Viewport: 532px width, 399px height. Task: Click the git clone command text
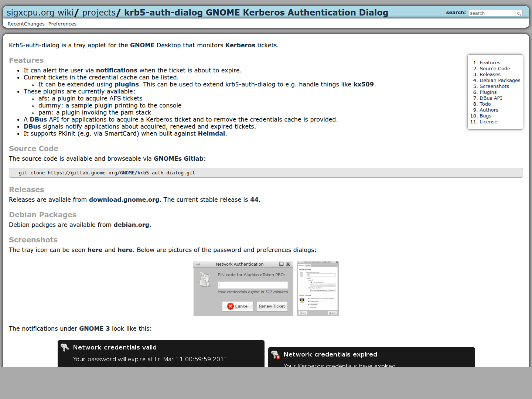107,173
